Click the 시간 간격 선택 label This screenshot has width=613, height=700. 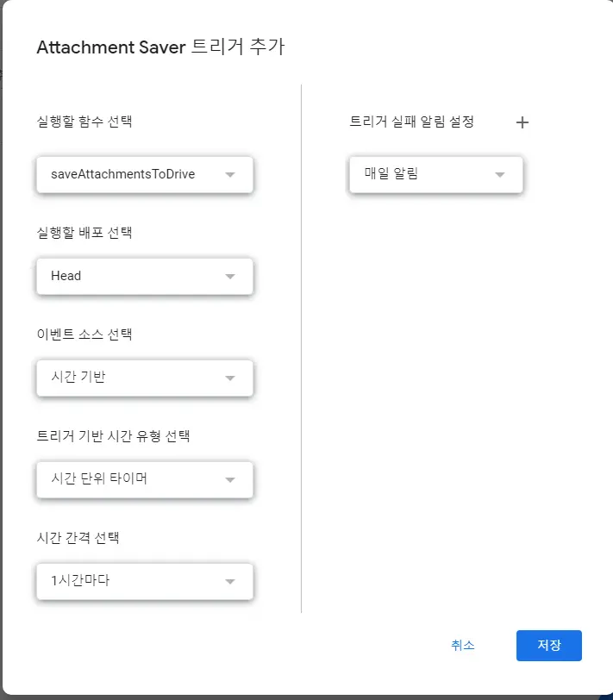[x=78, y=538]
